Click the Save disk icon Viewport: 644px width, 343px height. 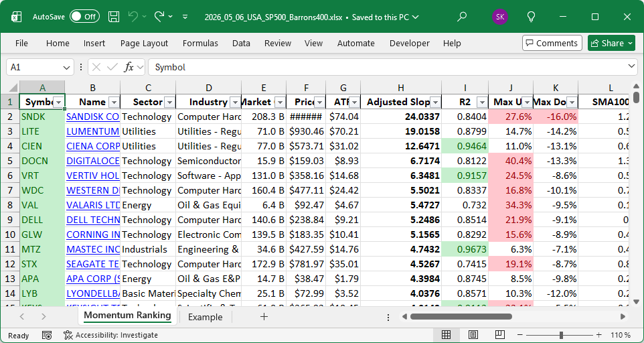coord(114,17)
